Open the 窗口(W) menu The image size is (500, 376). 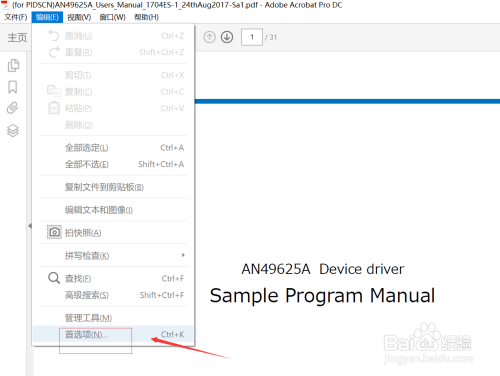113,17
